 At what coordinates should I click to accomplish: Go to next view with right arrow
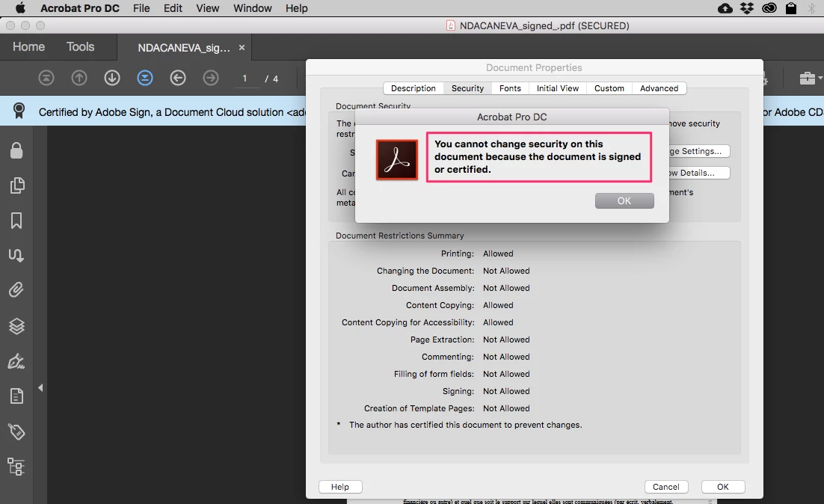211,79
